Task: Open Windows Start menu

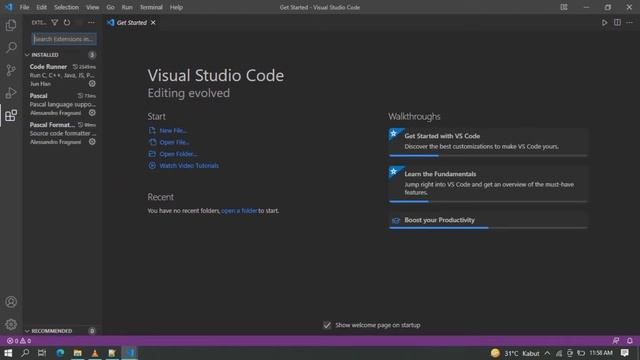Action: click(x=8, y=353)
